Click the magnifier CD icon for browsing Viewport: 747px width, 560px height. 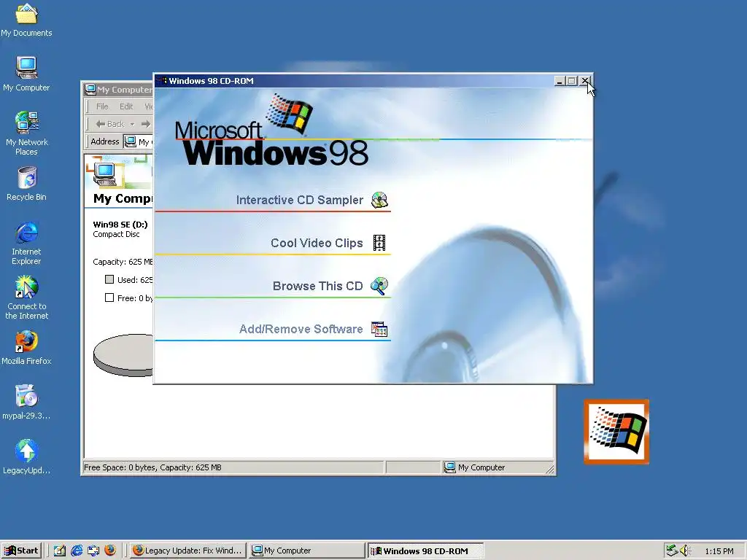(x=379, y=286)
